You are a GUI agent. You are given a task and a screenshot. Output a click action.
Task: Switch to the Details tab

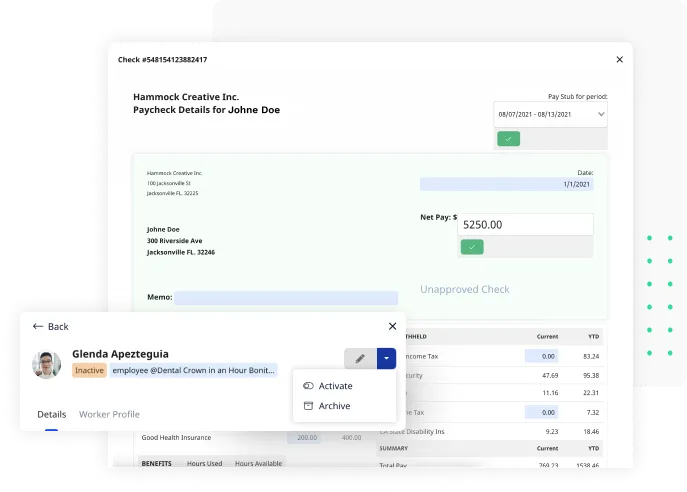(x=52, y=414)
